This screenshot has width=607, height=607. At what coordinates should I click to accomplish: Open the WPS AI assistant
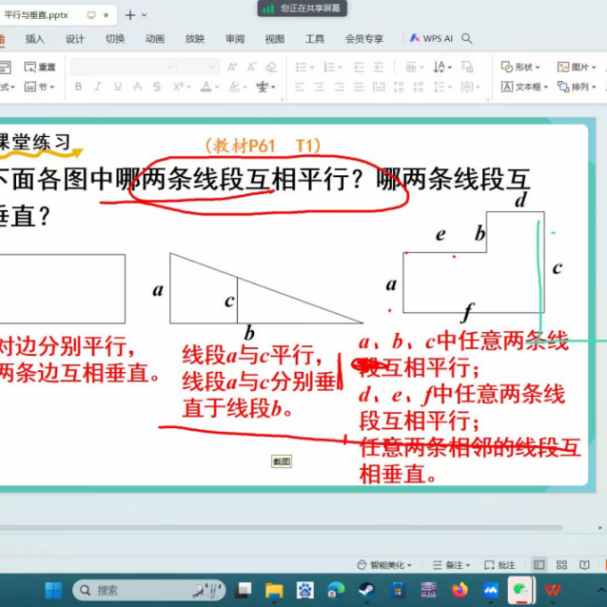point(431,39)
